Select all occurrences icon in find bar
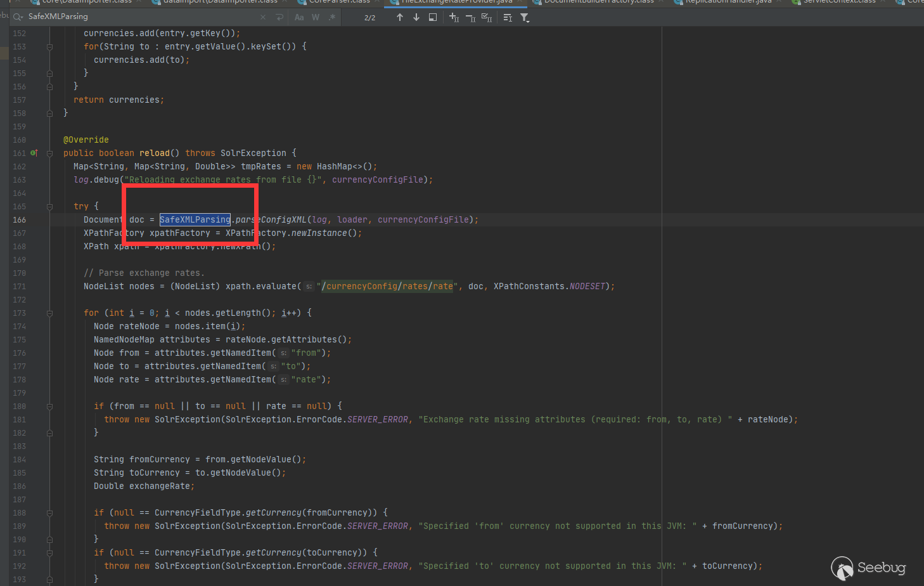The image size is (924, 586). (487, 18)
